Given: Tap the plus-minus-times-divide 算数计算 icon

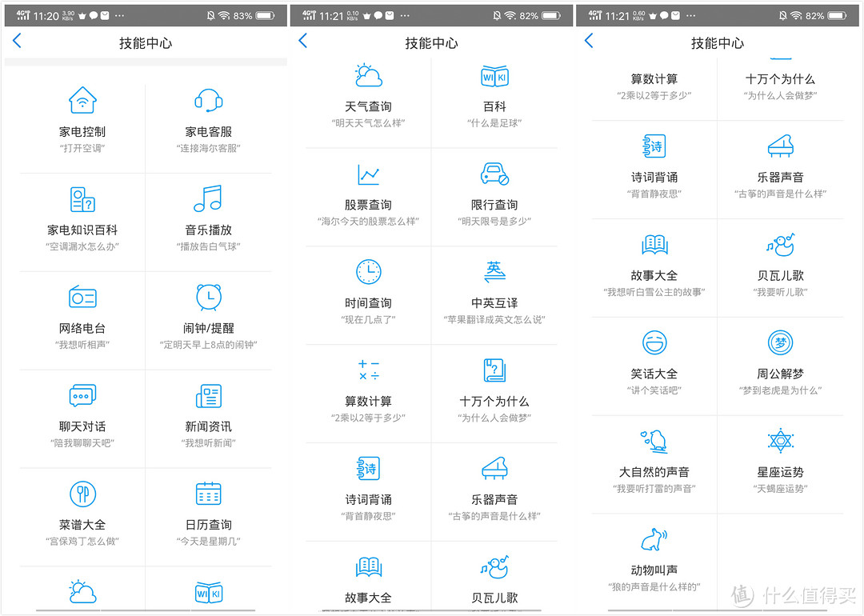Looking at the screenshot, I should pyautogui.click(x=369, y=370).
